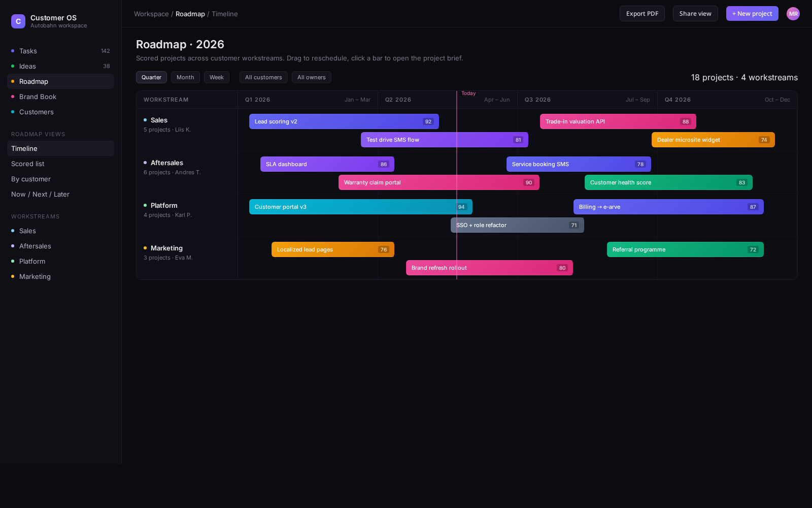Open the Brand refresh rollout bar
The height and width of the screenshot is (508, 812).
pos(489,268)
